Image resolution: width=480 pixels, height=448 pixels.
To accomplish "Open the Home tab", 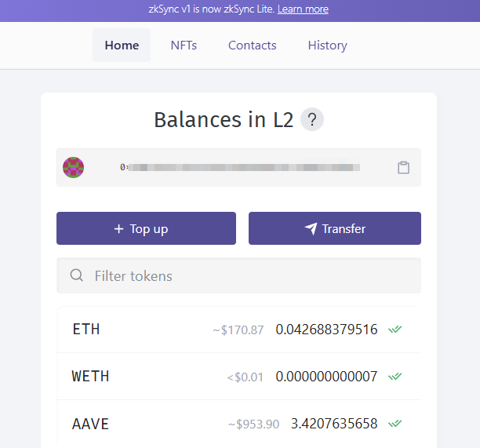I will (122, 46).
